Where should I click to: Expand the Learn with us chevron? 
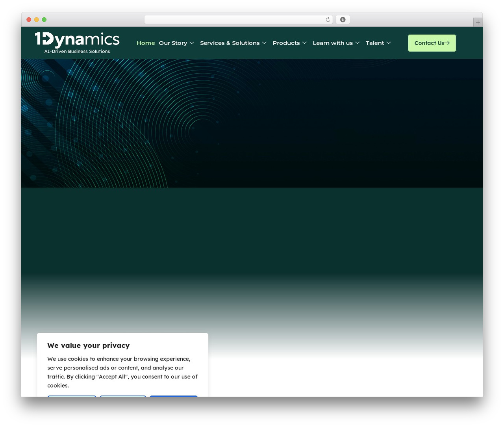point(358,43)
